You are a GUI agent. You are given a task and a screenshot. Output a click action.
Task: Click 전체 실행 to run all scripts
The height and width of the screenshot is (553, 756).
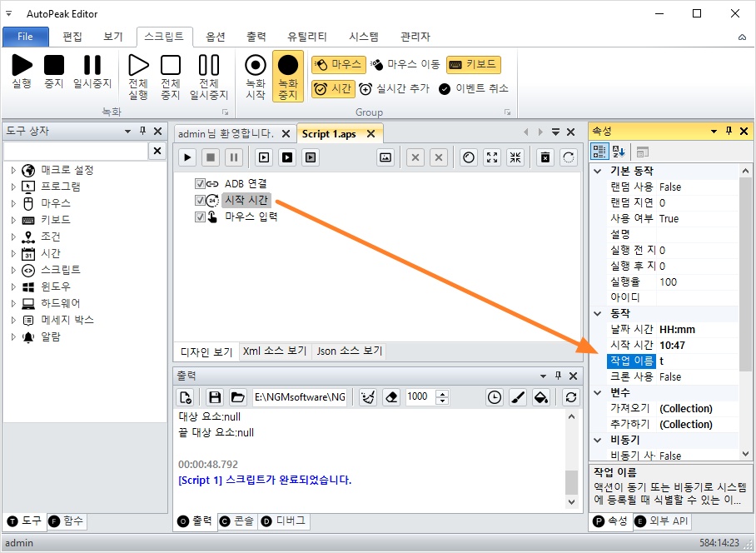click(138, 77)
